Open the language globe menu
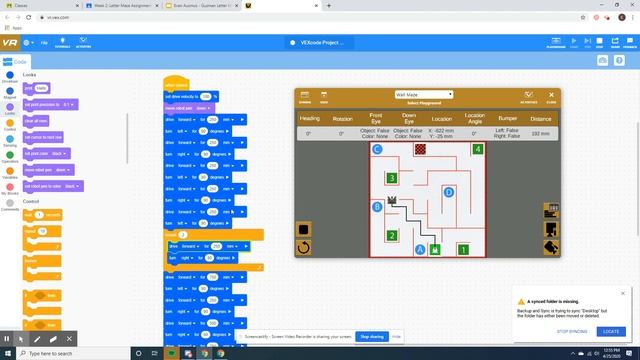Image resolution: width=640 pixels, height=360 pixels. (x=28, y=42)
